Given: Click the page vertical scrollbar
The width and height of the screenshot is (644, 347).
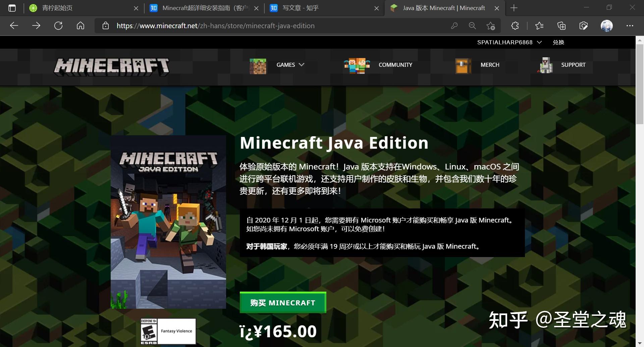Looking at the screenshot, I should click(640, 84).
